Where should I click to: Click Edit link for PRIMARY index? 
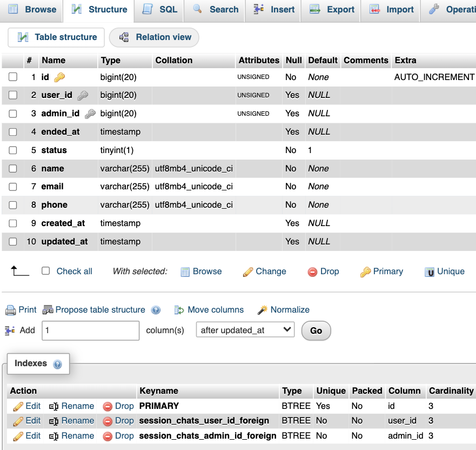pyautogui.click(x=33, y=406)
